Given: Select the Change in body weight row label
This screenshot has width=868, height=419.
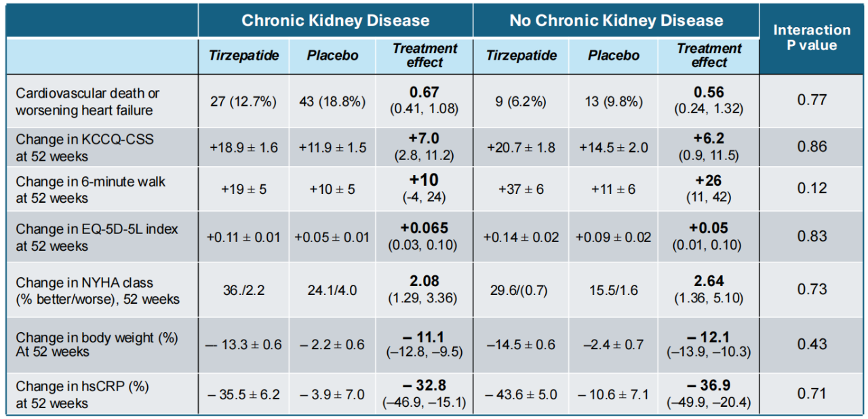Looking at the screenshot, I should pyautogui.click(x=97, y=344).
